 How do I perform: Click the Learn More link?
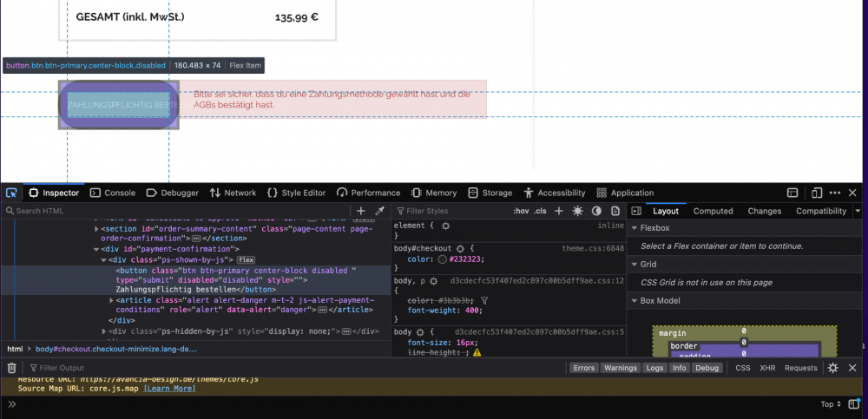(x=169, y=389)
